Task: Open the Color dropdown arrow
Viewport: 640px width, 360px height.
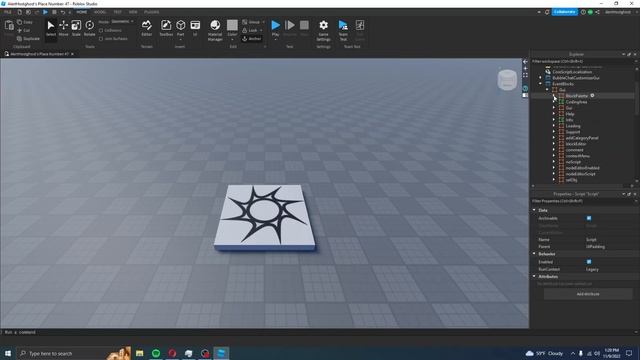Action: (232, 40)
